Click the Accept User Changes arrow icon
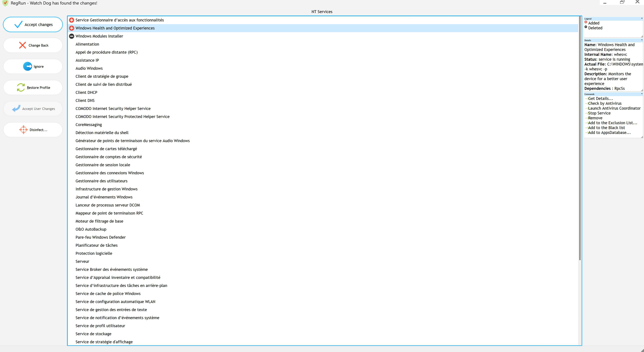 (x=16, y=108)
